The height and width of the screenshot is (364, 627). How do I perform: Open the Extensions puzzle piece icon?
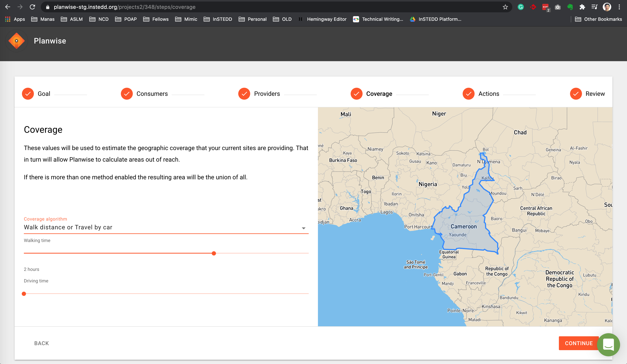582,7
